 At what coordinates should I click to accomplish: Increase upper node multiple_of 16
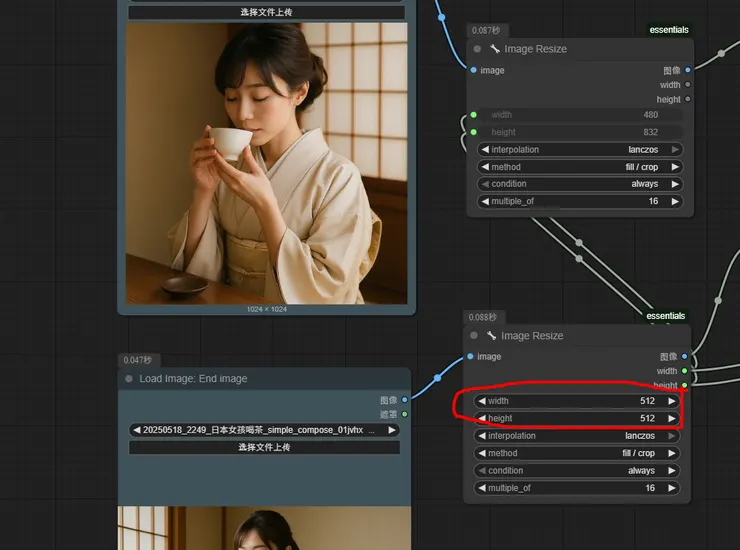coord(675,202)
